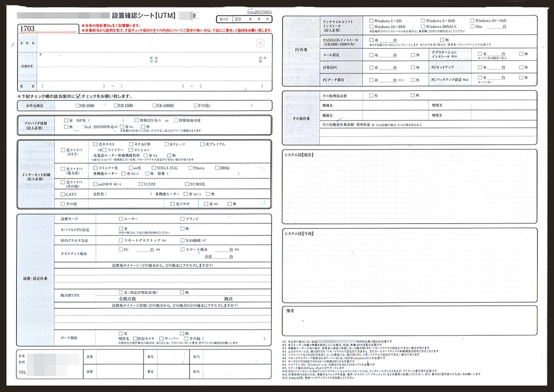The height and width of the screenshot is (392, 554).
Task: Check the UCOM checkbox
Action: click(x=141, y=184)
